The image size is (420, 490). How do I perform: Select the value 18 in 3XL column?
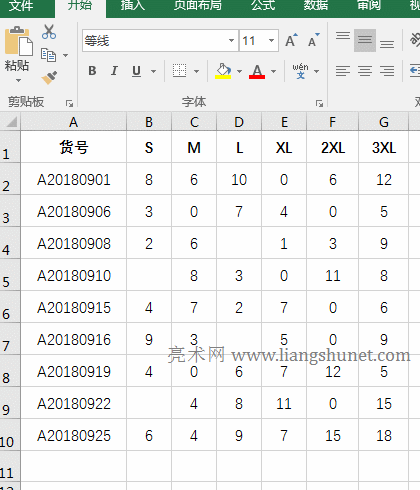[x=384, y=435]
